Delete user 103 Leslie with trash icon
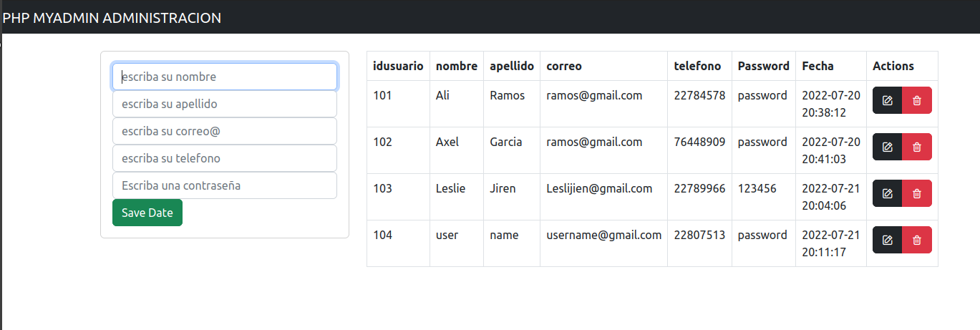The height and width of the screenshot is (330, 980). click(917, 193)
